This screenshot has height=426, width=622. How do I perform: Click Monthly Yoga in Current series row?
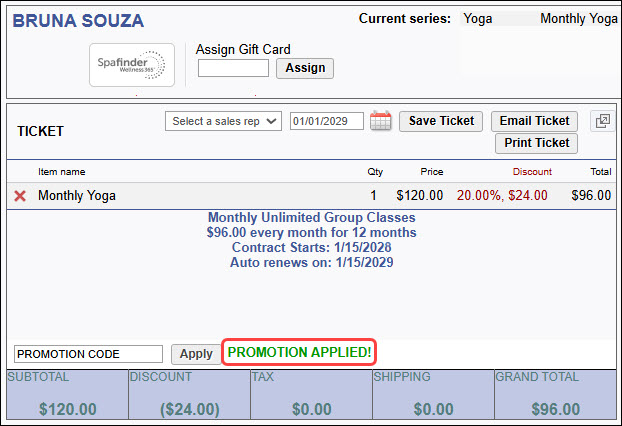579,19
